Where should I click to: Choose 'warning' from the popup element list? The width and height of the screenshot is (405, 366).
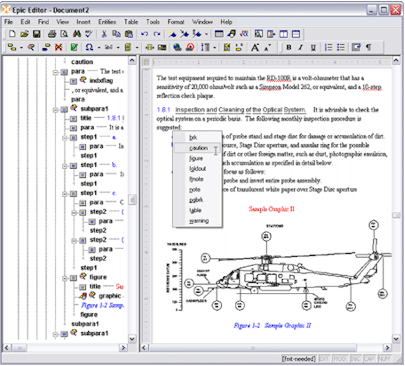click(199, 221)
